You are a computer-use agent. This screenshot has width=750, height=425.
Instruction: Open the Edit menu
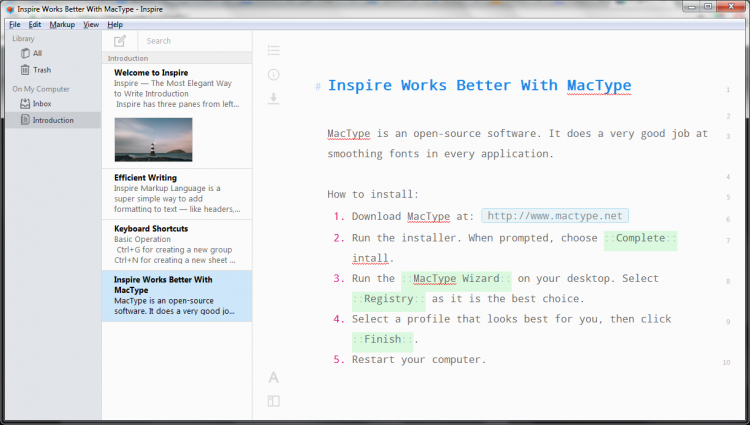pyautogui.click(x=34, y=24)
